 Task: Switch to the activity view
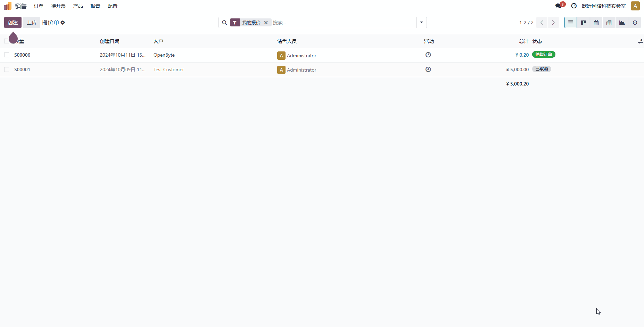[635, 23]
